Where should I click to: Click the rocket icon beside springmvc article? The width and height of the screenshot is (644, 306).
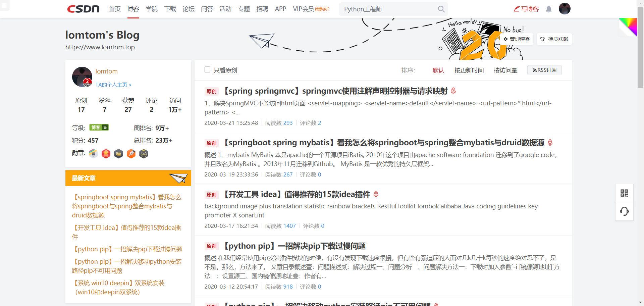(453, 91)
